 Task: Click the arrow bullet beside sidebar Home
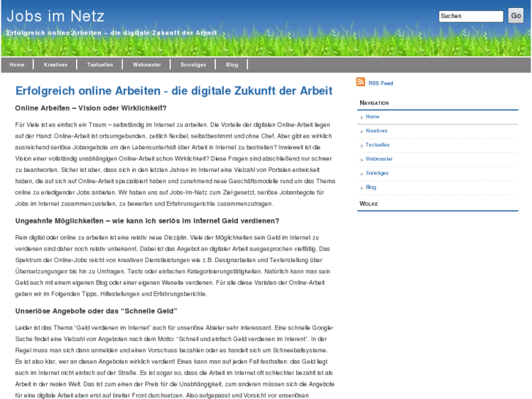click(361, 117)
